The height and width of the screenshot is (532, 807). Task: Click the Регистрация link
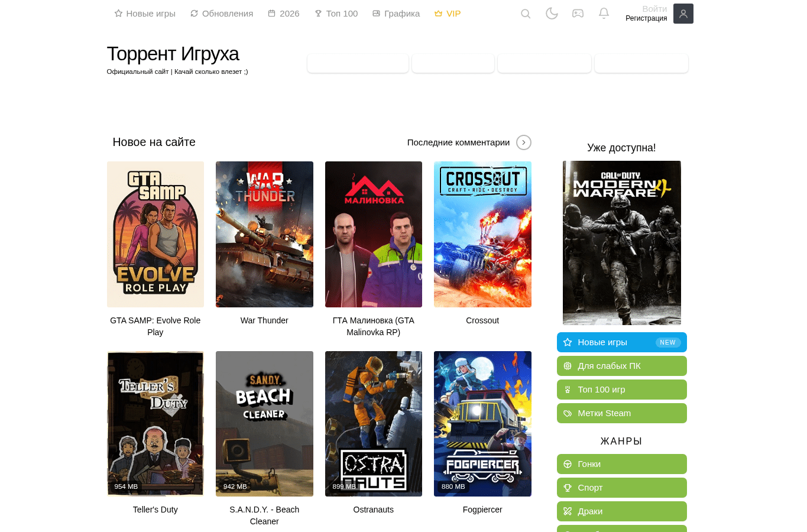(646, 18)
